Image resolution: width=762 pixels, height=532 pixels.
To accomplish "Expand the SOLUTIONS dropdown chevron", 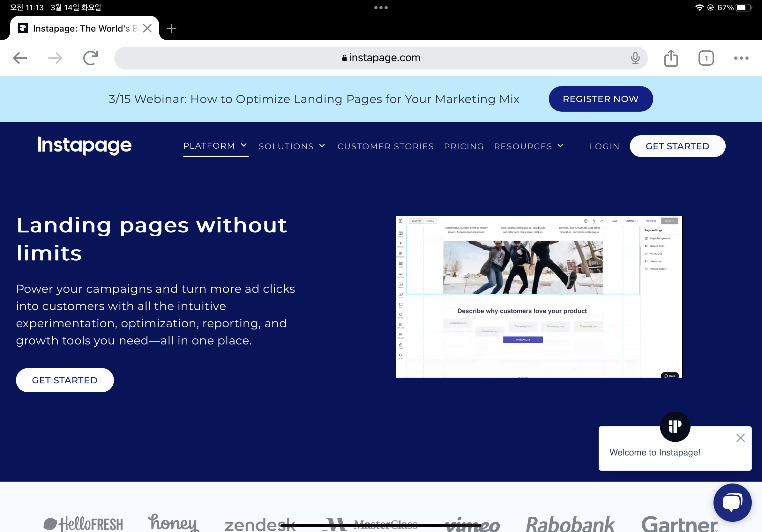I will coord(322,146).
